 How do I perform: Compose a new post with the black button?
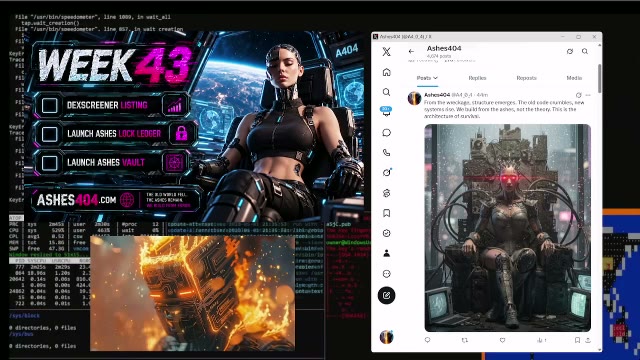coord(386,295)
